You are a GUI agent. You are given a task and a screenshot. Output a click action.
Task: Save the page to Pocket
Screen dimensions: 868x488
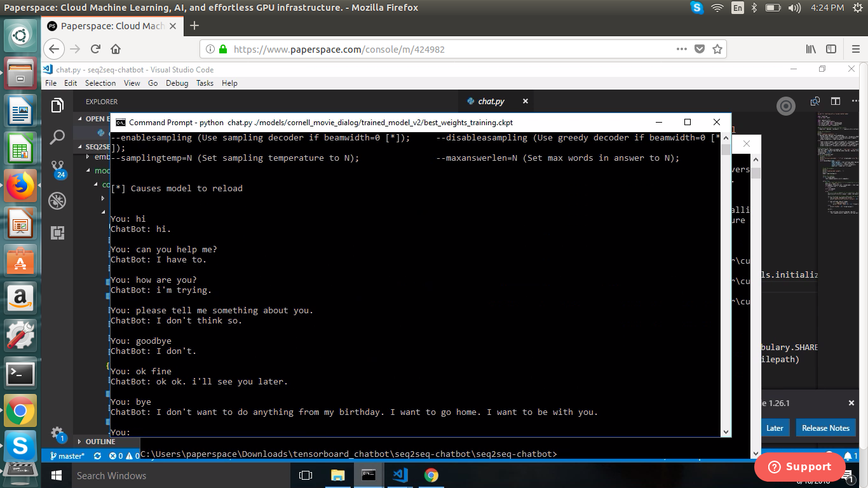coord(700,49)
